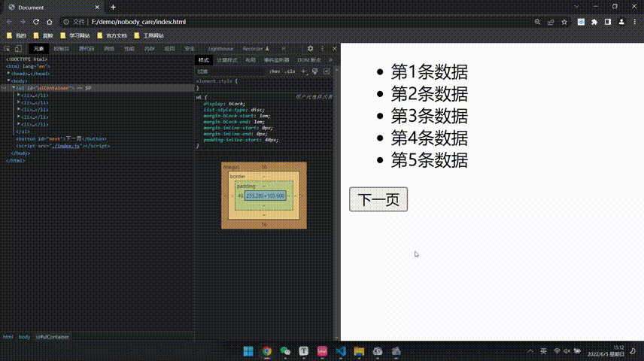Screen dimensions: 644x361
Task: Click the content size in box model
Action: (266, 196)
